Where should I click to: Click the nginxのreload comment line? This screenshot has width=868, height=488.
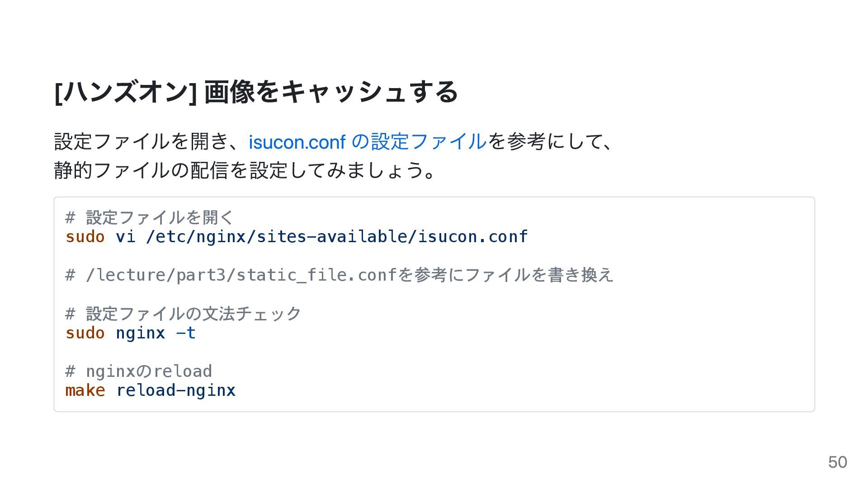pos(139,371)
